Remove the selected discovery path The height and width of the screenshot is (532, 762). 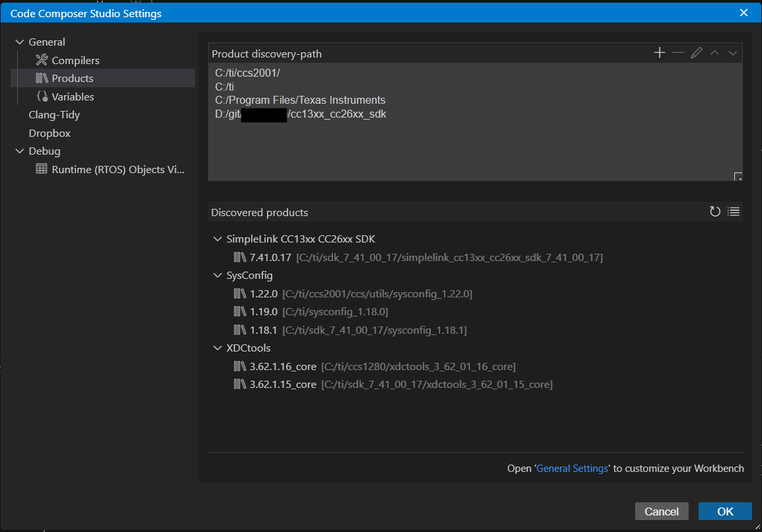point(678,53)
